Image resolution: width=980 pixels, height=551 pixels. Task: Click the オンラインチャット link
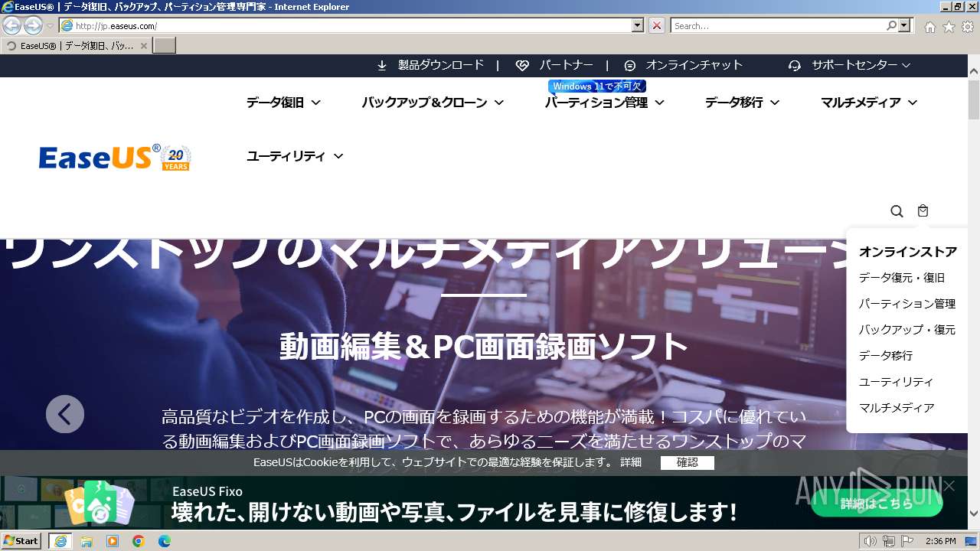coord(694,66)
